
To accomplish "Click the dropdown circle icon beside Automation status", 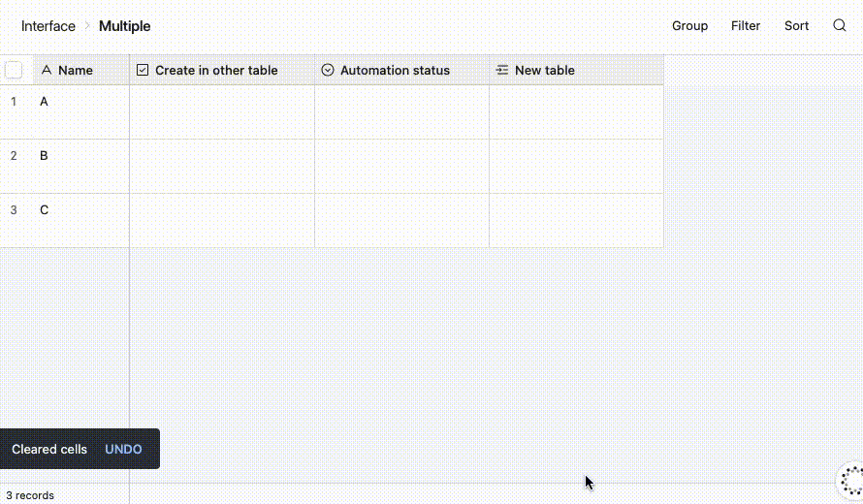I will click(328, 70).
